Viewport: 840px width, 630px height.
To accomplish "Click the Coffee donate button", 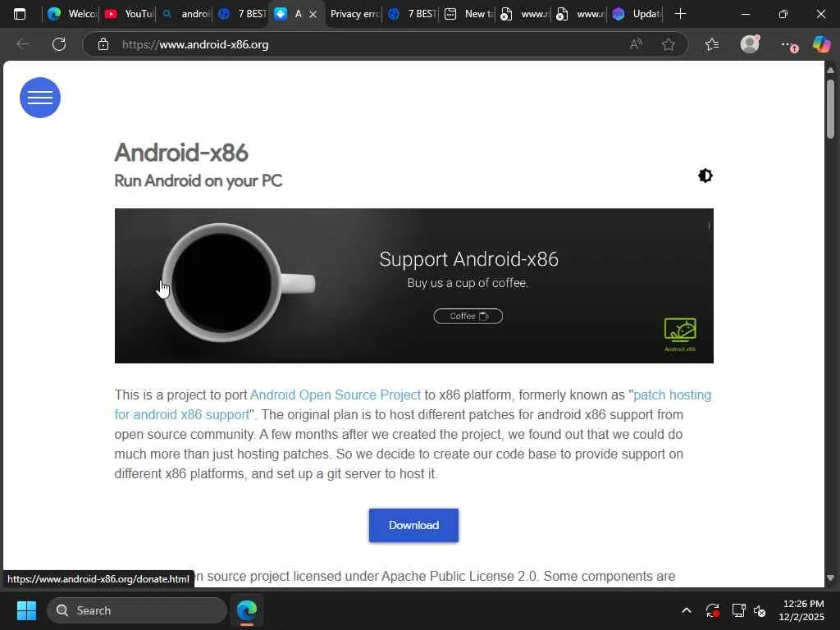I will pyautogui.click(x=468, y=316).
